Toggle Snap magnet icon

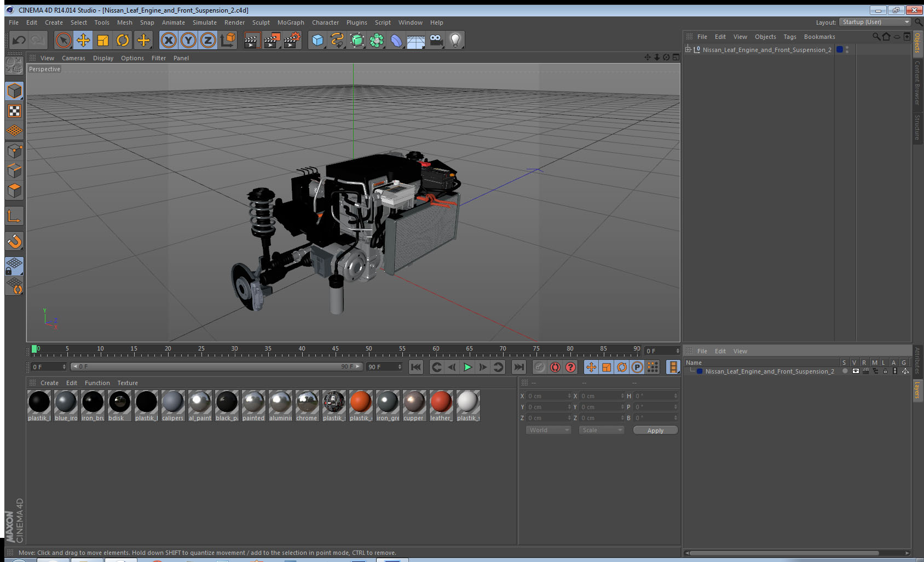tap(14, 241)
